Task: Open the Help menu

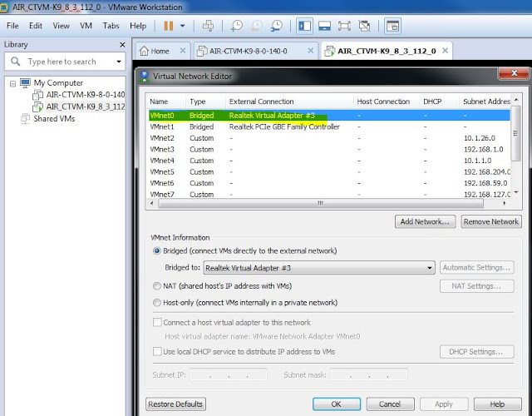Action: coord(138,26)
